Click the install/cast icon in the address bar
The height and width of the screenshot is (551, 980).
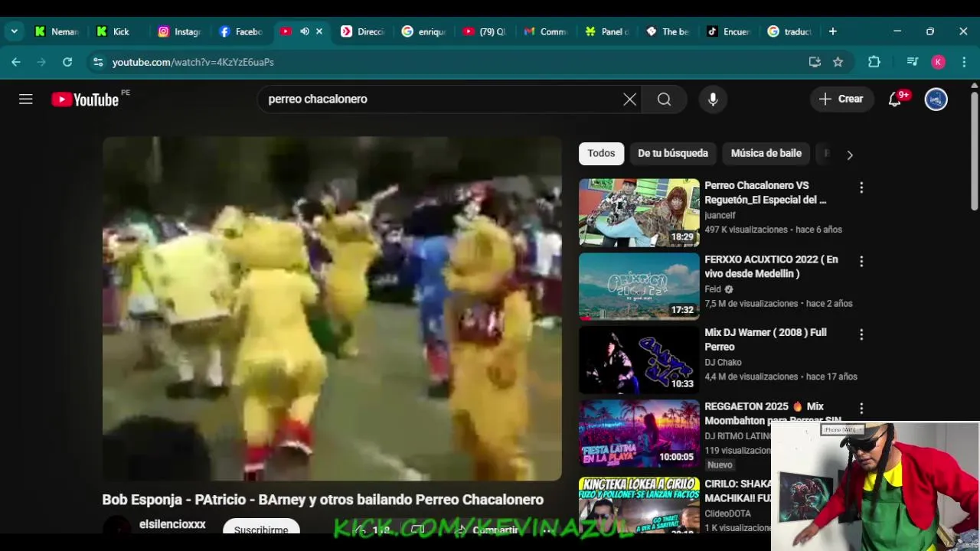click(815, 62)
